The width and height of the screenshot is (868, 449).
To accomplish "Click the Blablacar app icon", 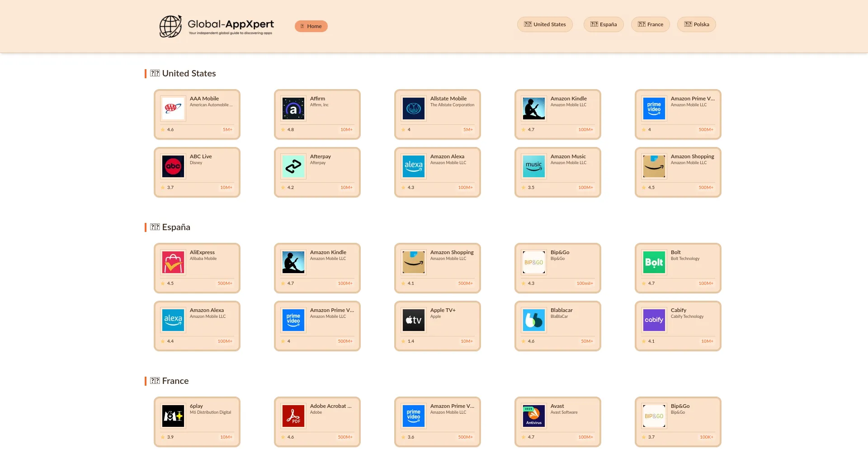I will point(534,320).
